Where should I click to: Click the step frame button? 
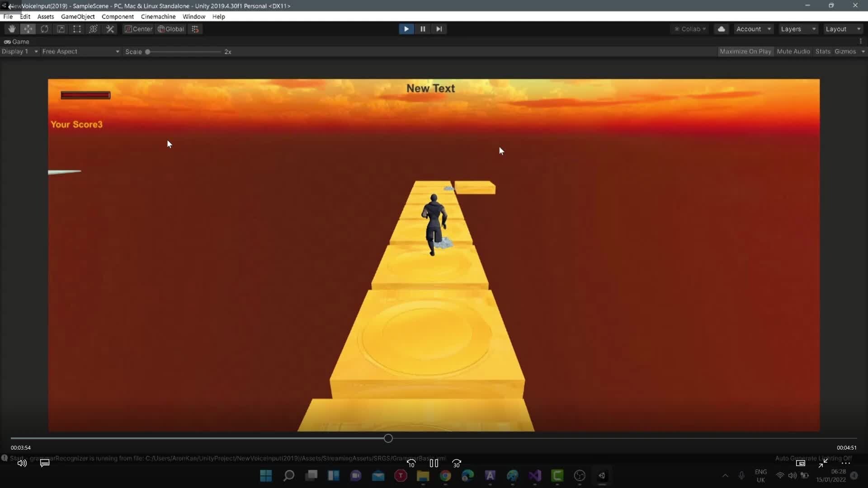coord(439,28)
